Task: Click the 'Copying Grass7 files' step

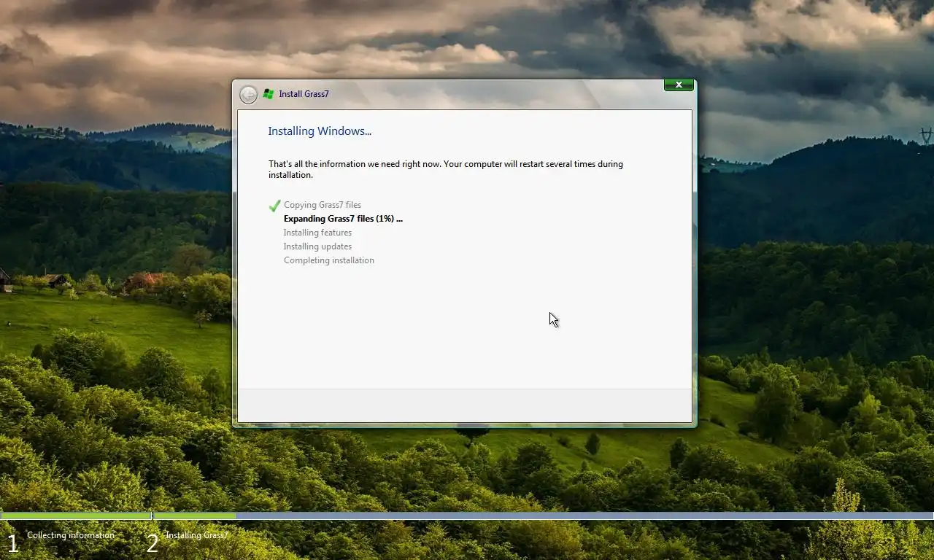Action: (x=323, y=205)
